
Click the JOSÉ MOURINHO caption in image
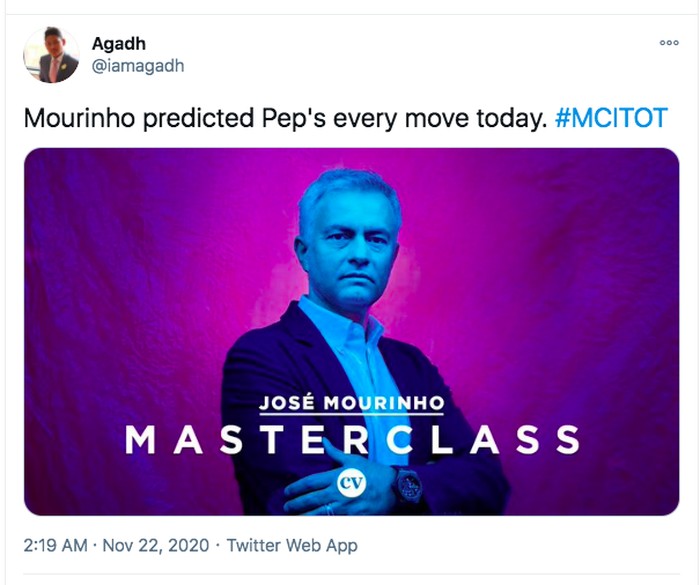[352, 403]
